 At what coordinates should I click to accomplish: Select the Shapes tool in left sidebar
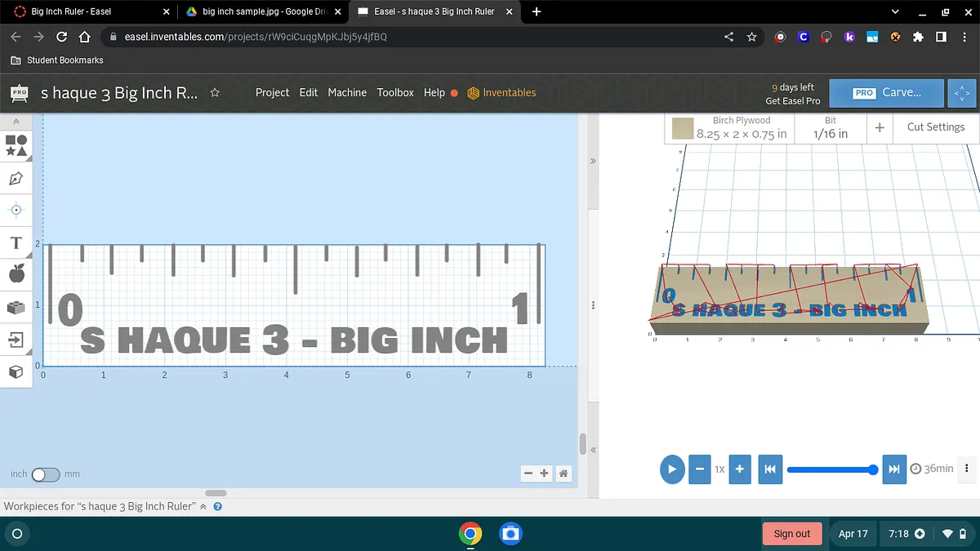[x=16, y=145]
